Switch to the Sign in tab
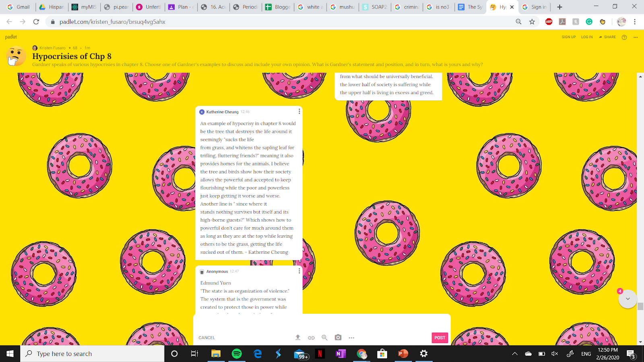644x362 pixels. (534, 7)
